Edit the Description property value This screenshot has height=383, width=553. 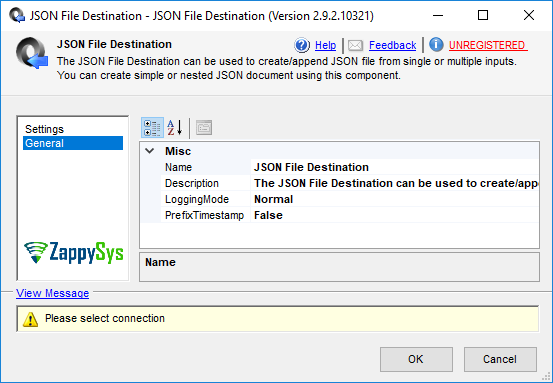pyautogui.click(x=395, y=183)
